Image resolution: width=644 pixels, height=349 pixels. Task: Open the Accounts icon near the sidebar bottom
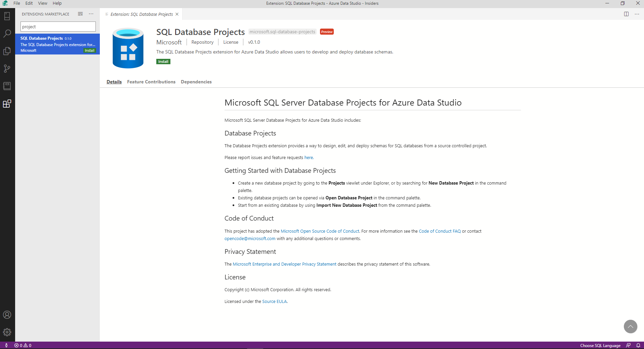[x=7, y=315]
